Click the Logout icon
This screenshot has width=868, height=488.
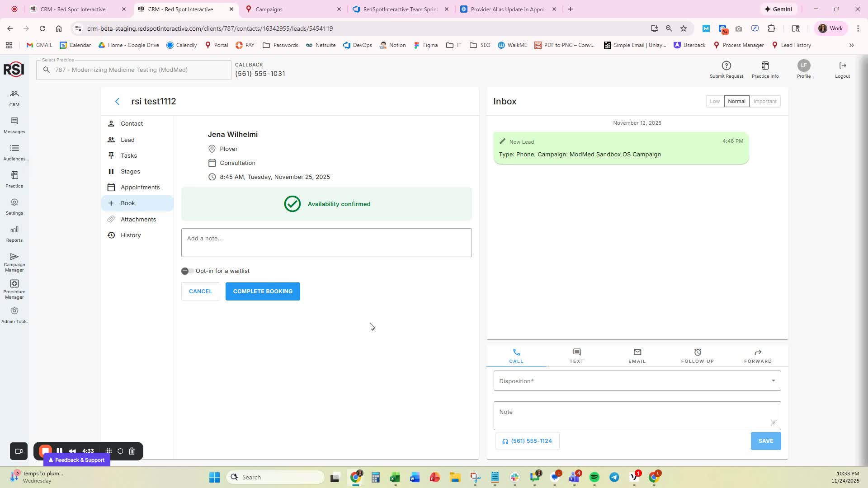[842, 66]
